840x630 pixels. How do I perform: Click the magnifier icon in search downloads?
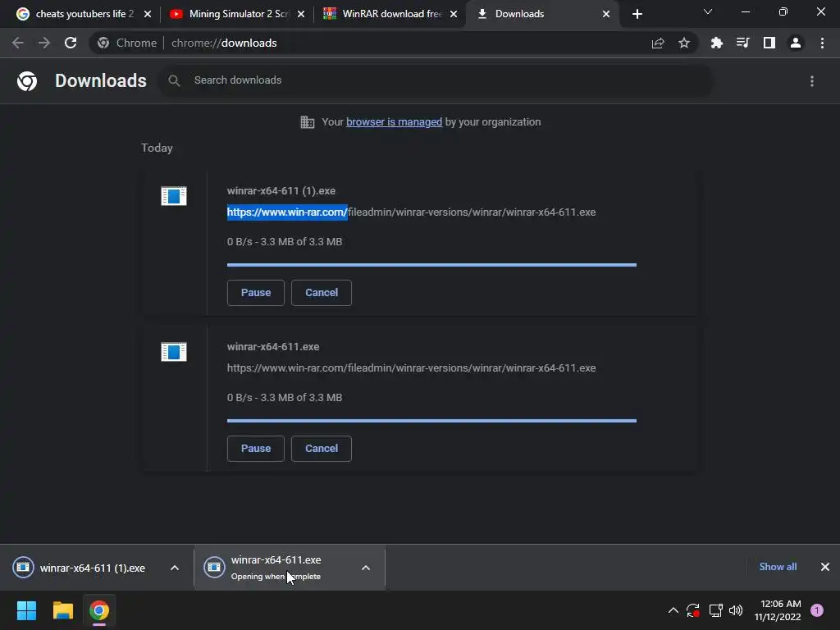point(174,80)
